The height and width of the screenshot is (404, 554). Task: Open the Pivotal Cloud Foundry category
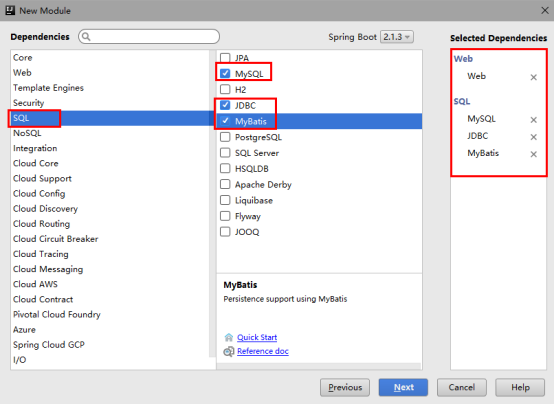110,314
